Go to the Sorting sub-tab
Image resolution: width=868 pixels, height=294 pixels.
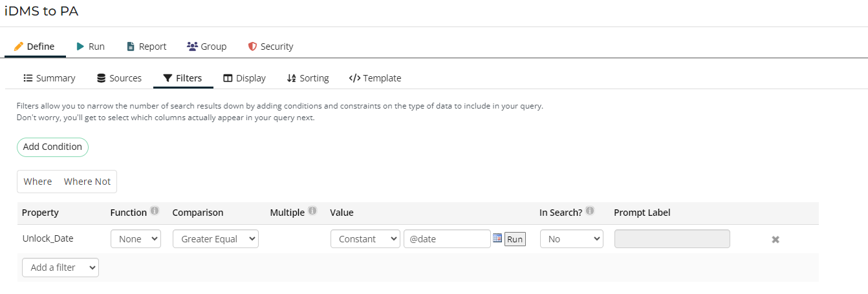pyautogui.click(x=308, y=78)
